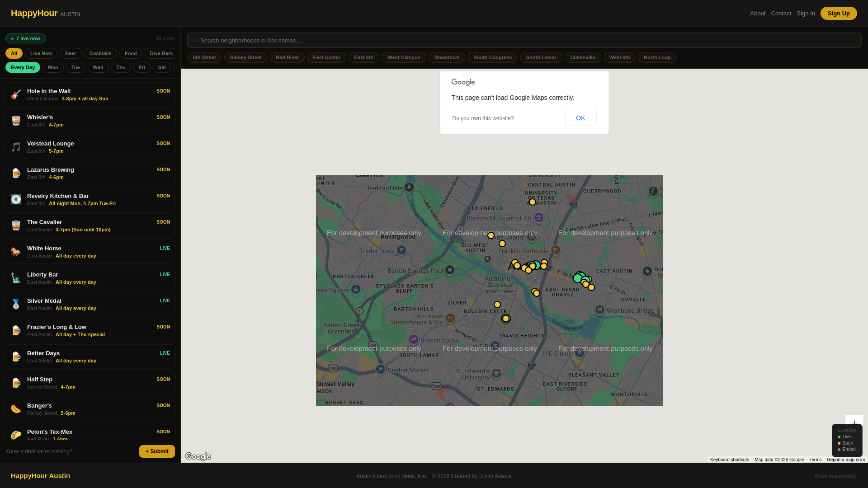The image size is (868, 488).
Task: Toggle the Food filter chip
Action: point(131,53)
